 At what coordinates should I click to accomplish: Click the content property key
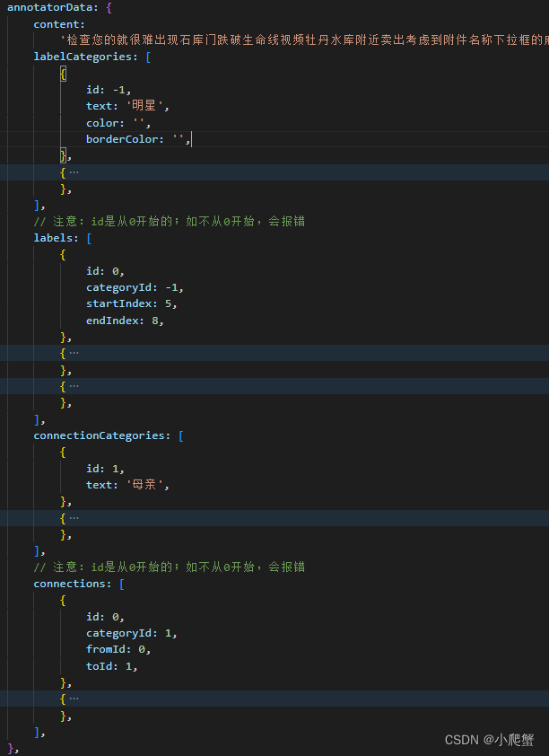pos(58,24)
